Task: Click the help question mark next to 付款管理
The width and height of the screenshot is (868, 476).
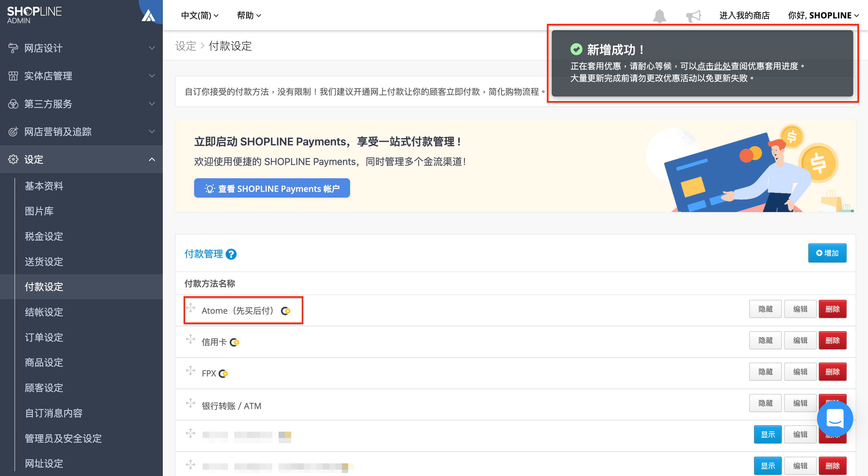Action: (231, 254)
